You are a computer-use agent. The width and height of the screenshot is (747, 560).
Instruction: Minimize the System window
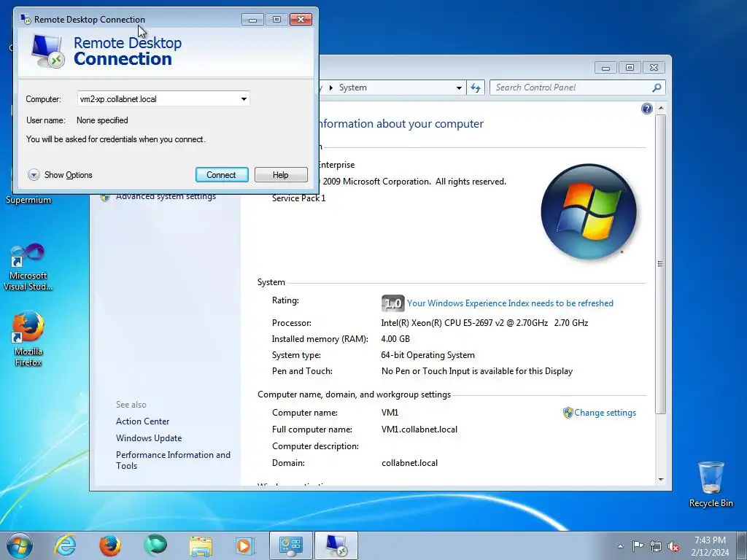click(605, 68)
